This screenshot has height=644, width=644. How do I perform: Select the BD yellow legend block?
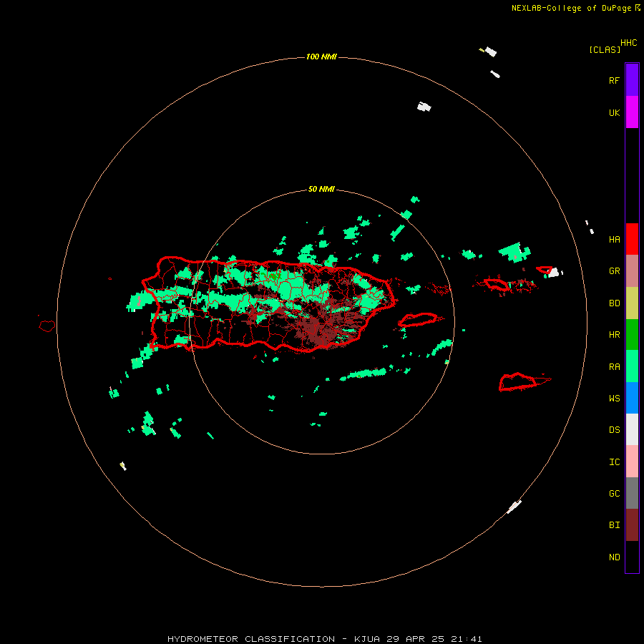click(632, 303)
